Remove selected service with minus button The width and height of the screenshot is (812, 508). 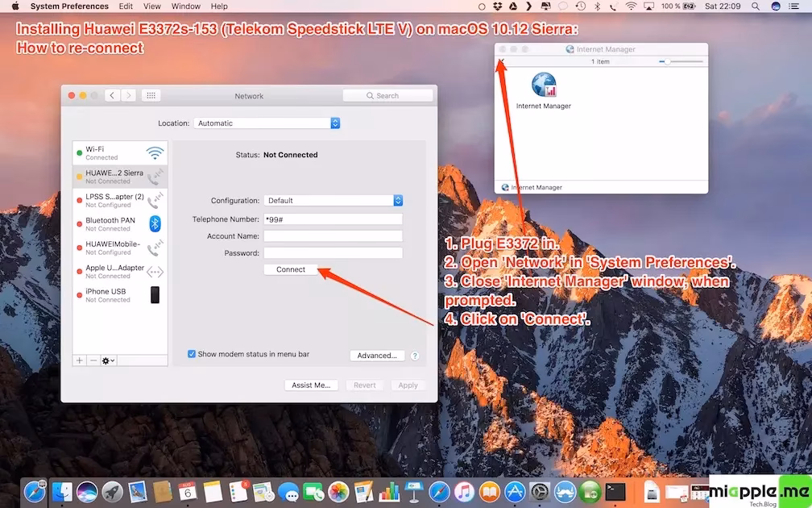click(x=93, y=360)
